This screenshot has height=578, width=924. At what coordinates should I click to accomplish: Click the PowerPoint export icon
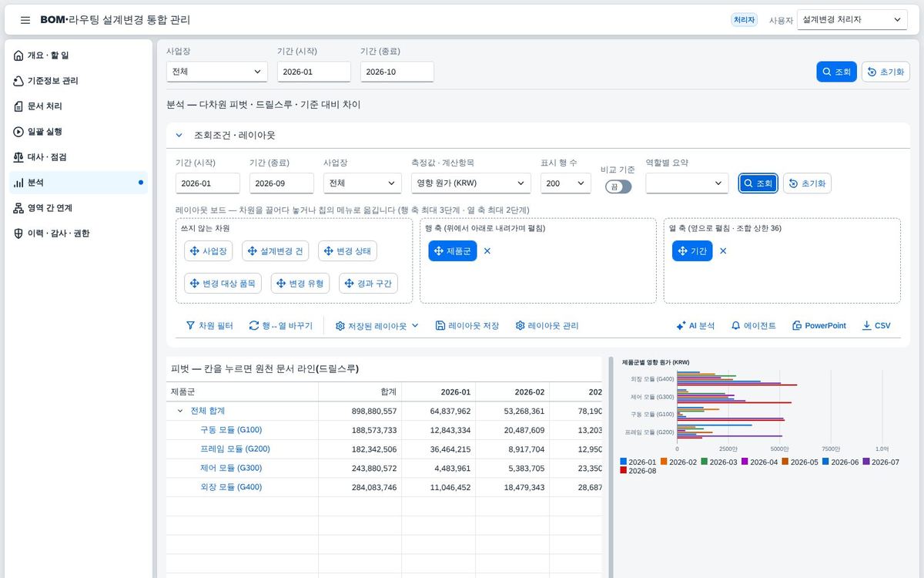coord(797,326)
